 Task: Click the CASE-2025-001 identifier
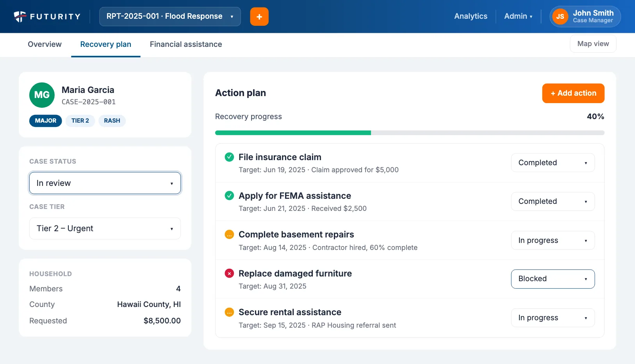(x=89, y=102)
